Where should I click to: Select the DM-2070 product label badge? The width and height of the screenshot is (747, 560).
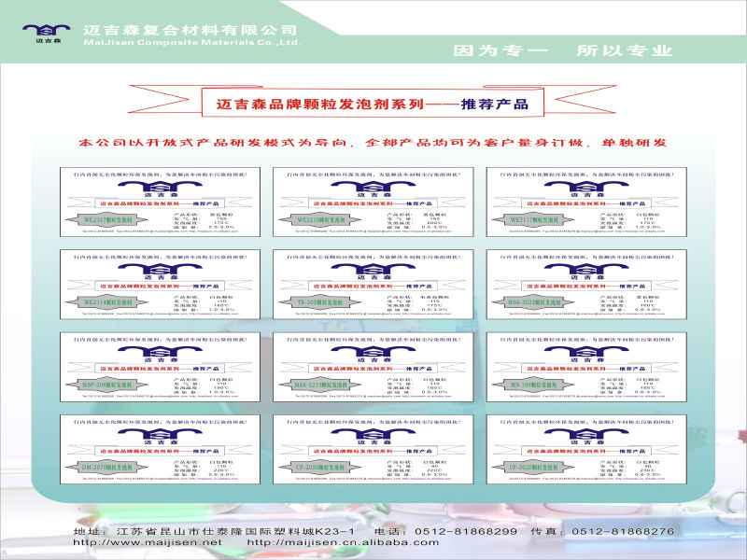coord(106,468)
